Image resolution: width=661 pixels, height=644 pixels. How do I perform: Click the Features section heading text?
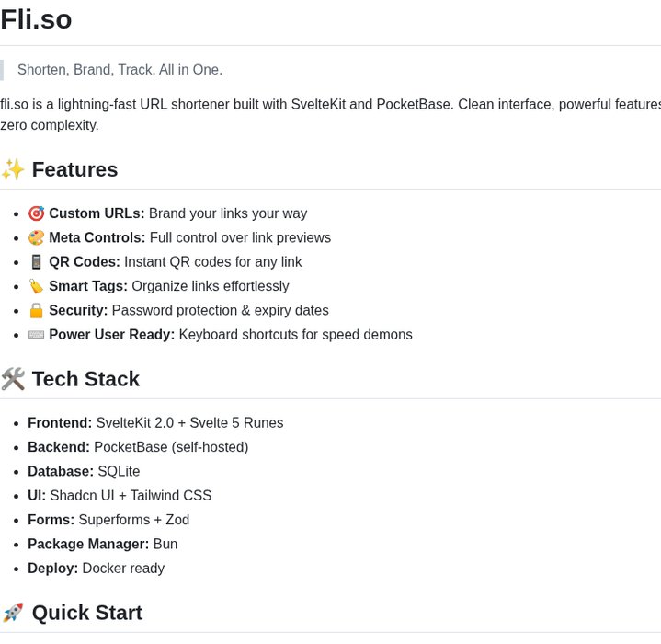pos(74,170)
